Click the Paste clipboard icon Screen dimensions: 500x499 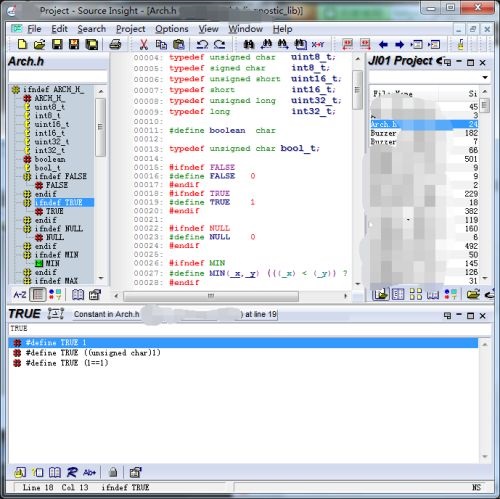pyautogui.click(x=179, y=44)
